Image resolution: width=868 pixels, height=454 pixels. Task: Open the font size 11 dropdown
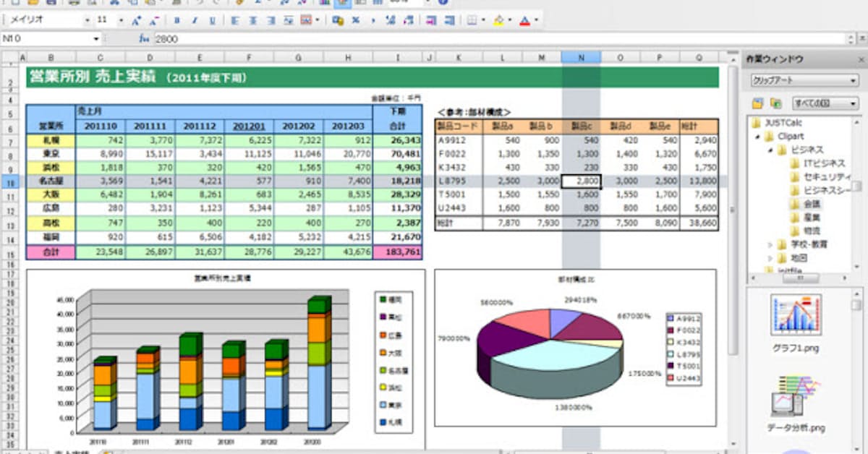coord(120,20)
